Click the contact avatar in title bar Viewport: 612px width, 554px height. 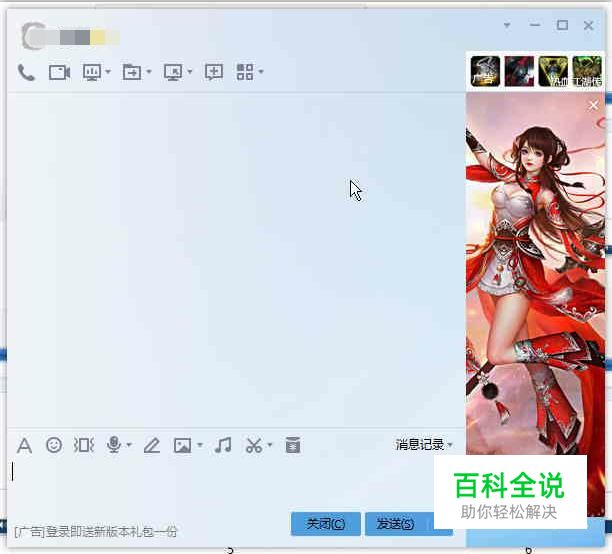(33, 36)
